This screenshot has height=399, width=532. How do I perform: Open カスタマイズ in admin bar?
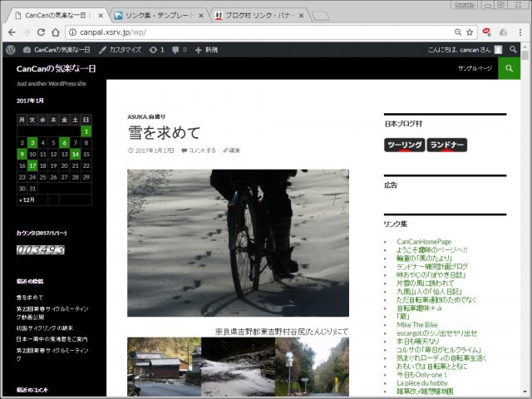click(x=120, y=50)
